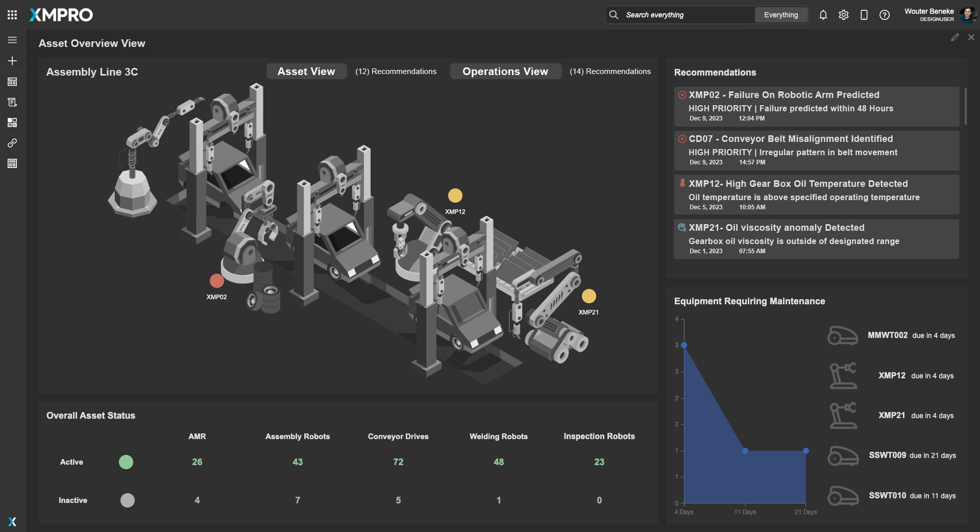Open settings gear in top bar
980x532 pixels.
[843, 15]
